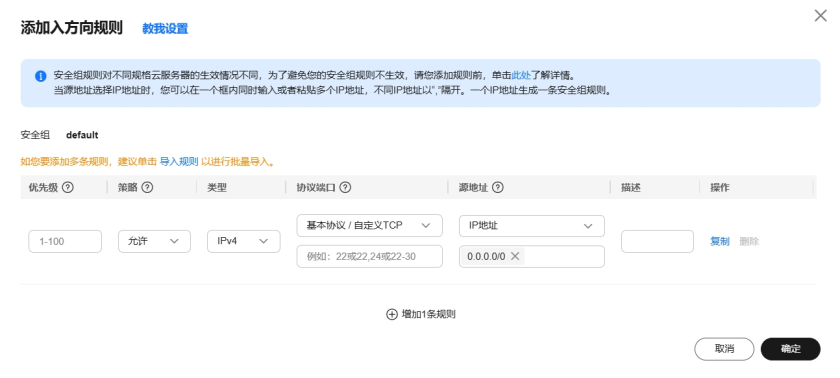Confirm with the 确定 button
Viewport: 840px width, 378px height.
790,349
